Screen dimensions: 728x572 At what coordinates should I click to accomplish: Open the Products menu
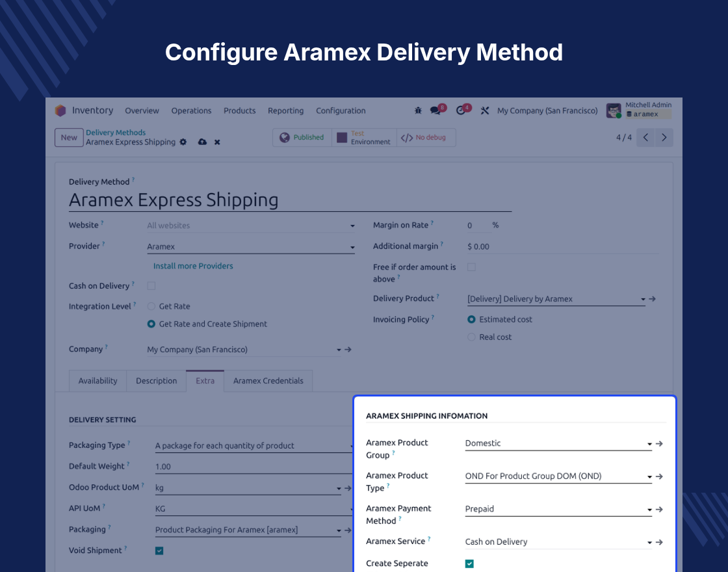240,110
